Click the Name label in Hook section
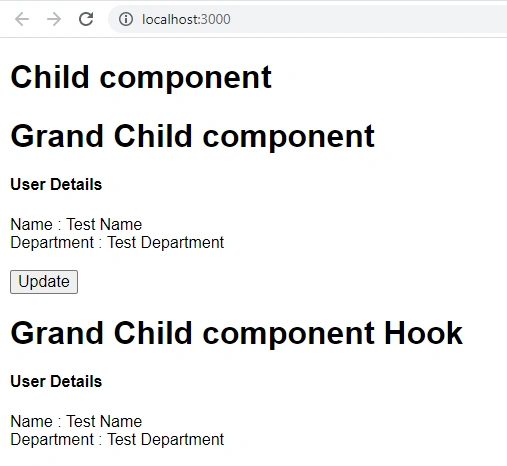Viewport: 507px width, 466px height. pyautogui.click(x=31, y=421)
